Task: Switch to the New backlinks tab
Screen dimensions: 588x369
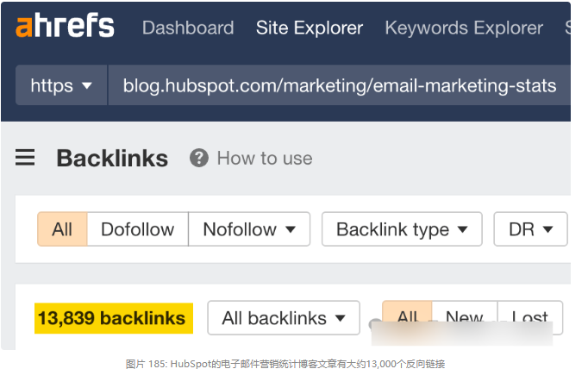Action: pyautogui.click(x=464, y=318)
